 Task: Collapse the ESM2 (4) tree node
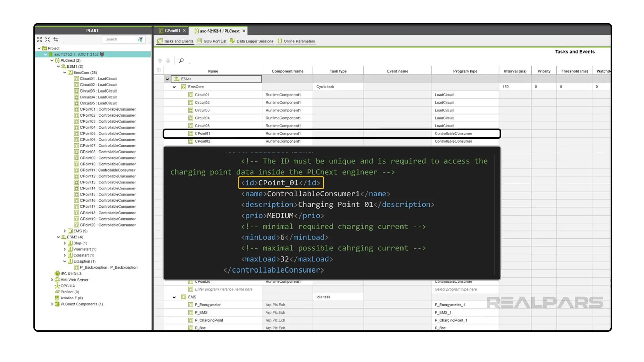tap(58, 237)
